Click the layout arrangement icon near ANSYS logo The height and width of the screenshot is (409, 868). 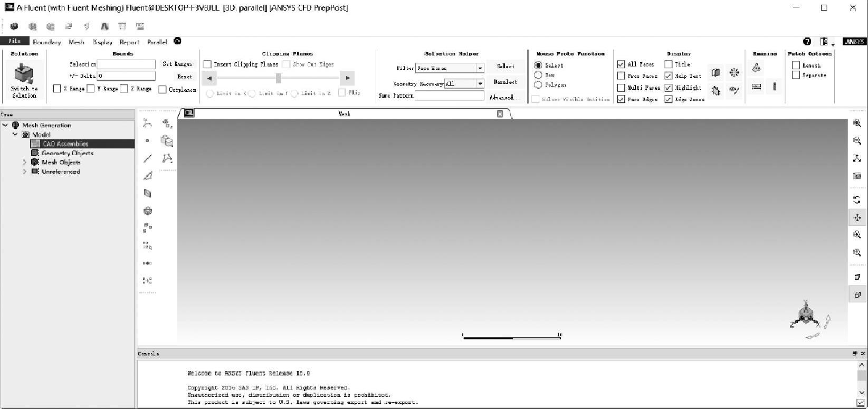(825, 42)
